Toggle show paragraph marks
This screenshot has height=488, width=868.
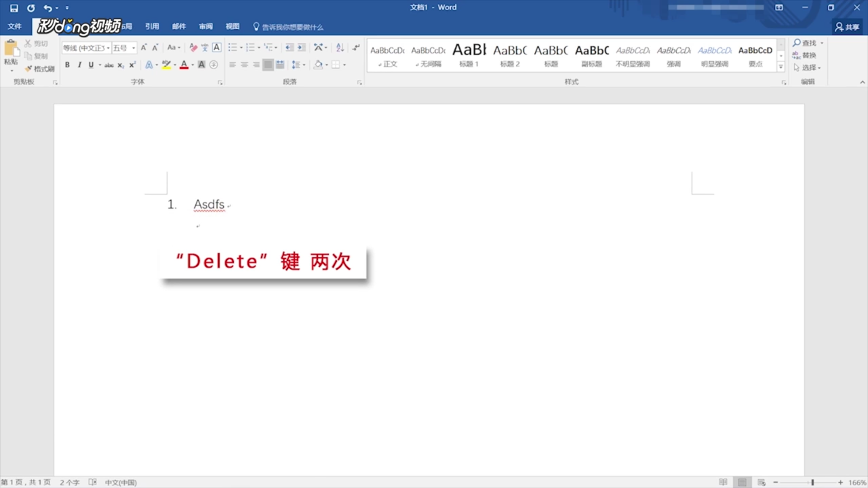[356, 47]
